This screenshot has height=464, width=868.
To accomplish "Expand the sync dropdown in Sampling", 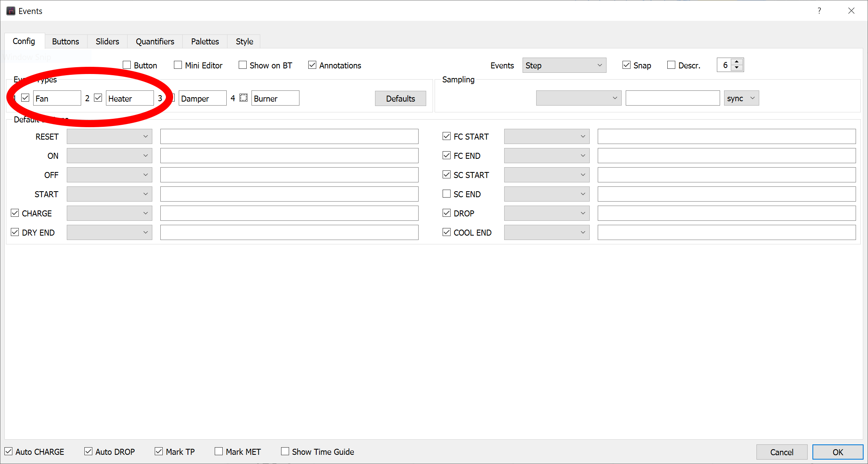I will pos(741,98).
